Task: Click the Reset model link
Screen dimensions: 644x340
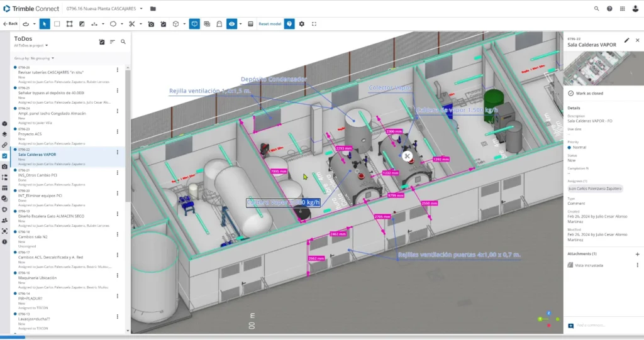Action: click(x=270, y=24)
